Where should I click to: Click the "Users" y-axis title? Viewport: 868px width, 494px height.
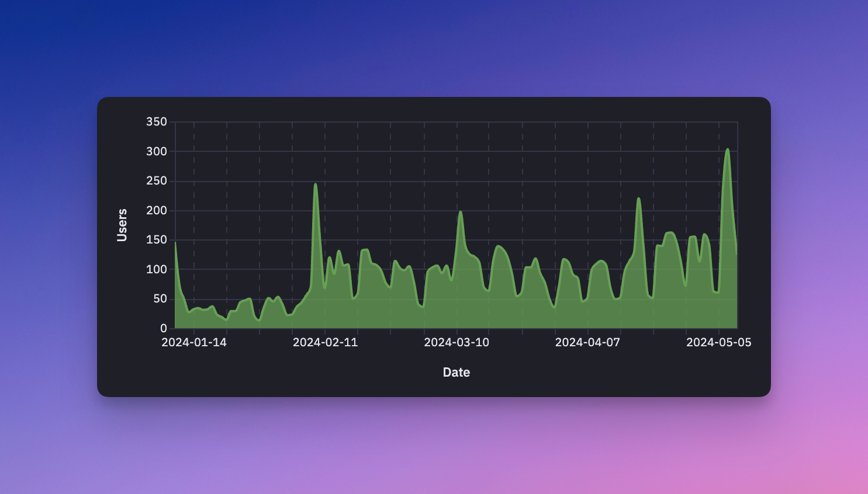coord(122,225)
